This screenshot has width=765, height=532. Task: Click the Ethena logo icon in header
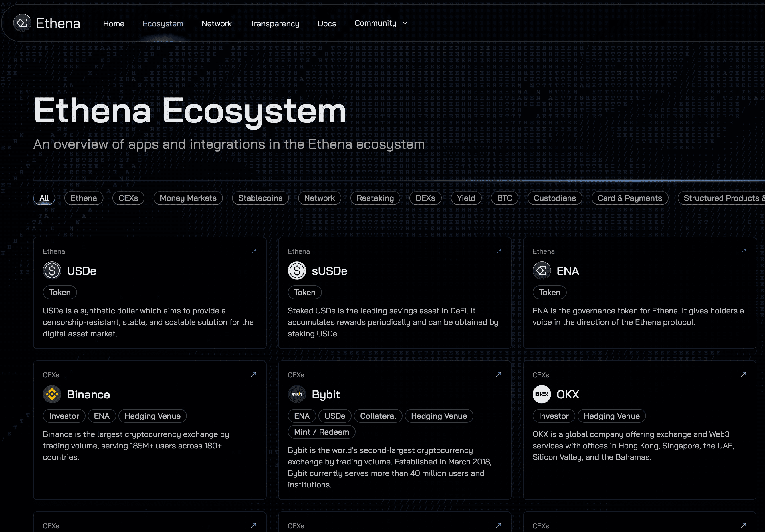[x=22, y=23]
